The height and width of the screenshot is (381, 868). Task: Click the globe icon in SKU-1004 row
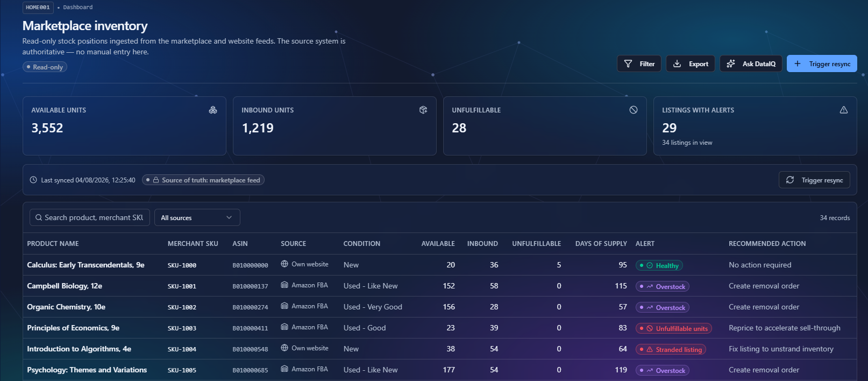(x=284, y=348)
